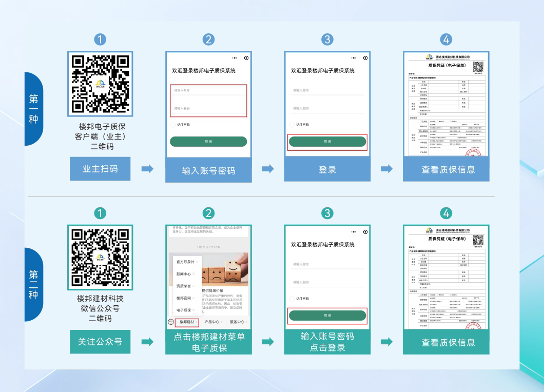
Task: Click the 点击楼邦建材菜单电子质保 caption
Action: click(x=208, y=342)
